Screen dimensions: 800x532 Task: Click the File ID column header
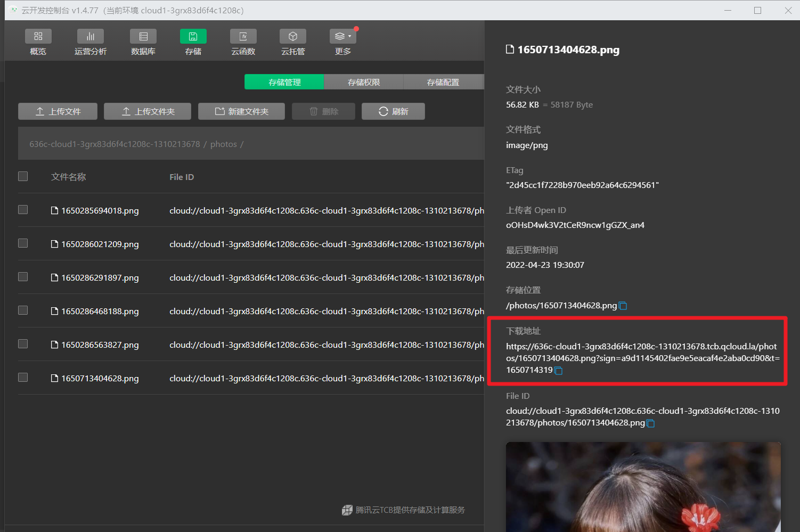[x=182, y=177]
